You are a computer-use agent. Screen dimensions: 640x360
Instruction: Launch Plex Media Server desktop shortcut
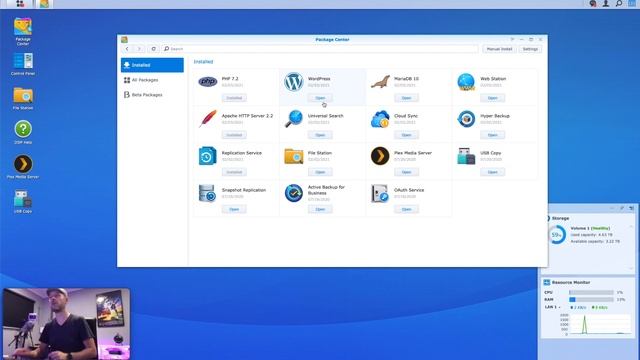(23, 167)
